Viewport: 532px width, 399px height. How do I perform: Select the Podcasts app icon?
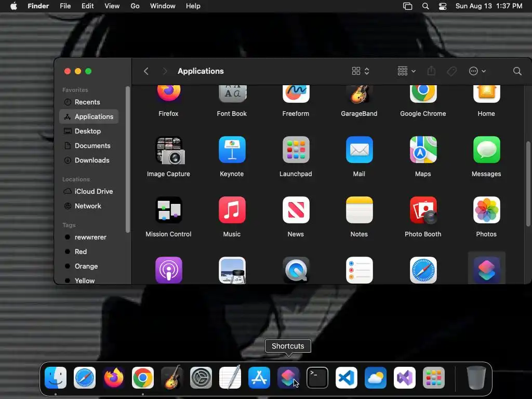pos(169,270)
